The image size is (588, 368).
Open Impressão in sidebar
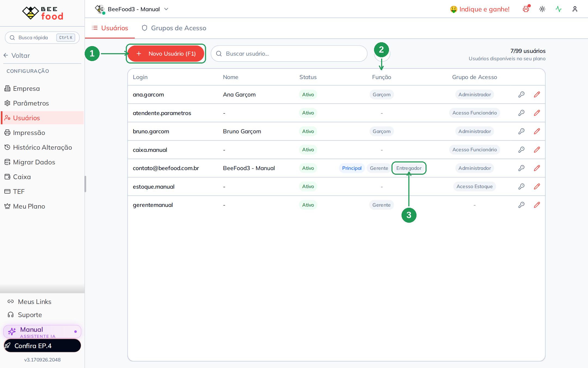tap(42, 133)
